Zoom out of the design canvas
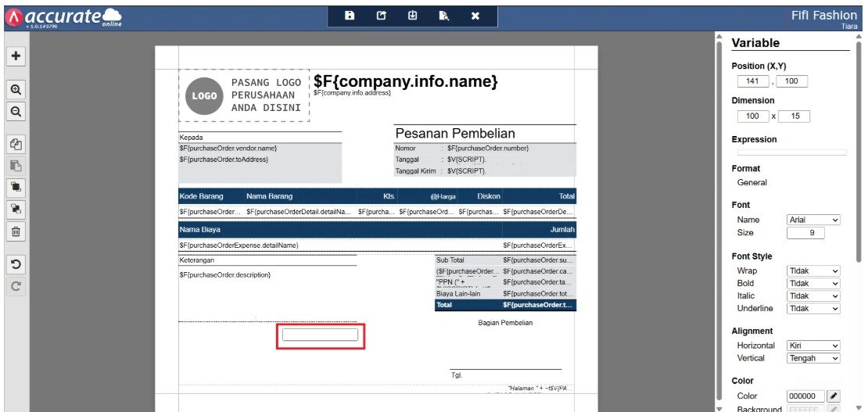 pos(16,111)
